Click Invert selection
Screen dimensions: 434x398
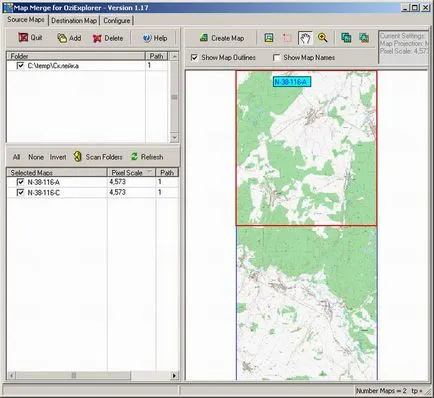click(x=58, y=157)
